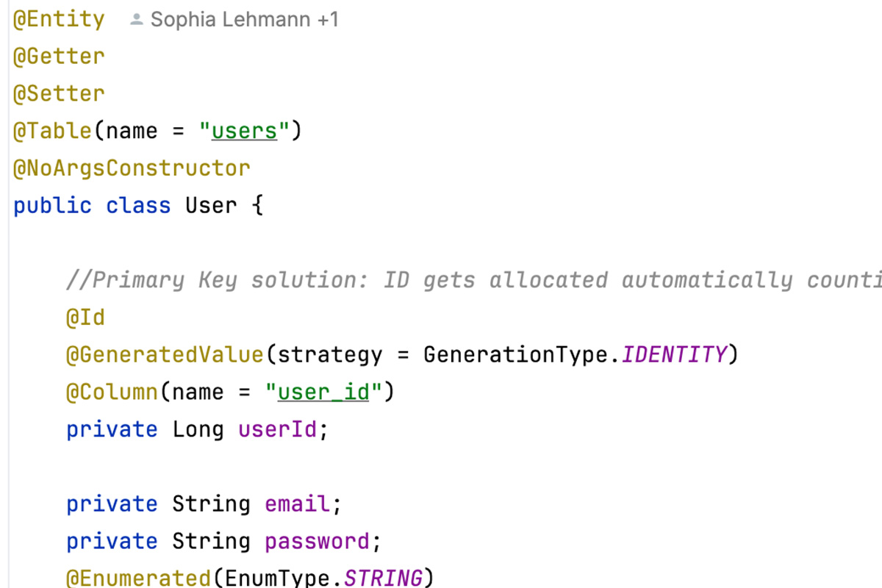Click the GenerationType class reference
882x588 pixels.
[516, 355]
